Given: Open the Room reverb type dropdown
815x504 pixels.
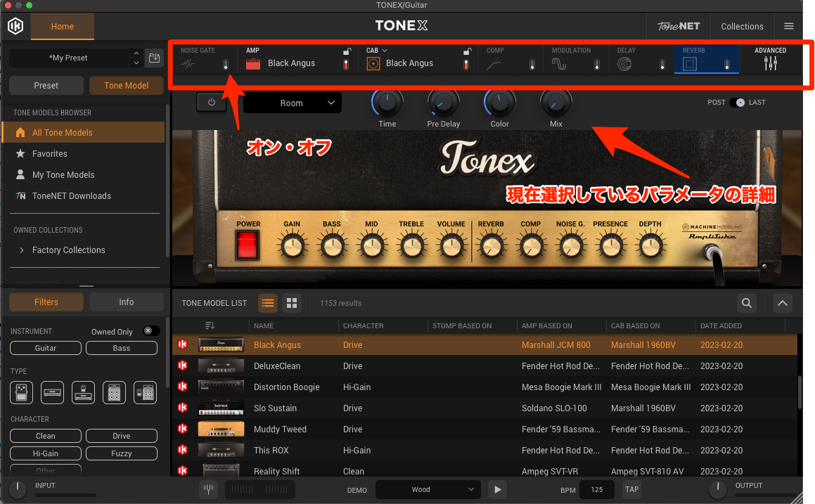Looking at the screenshot, I should point(292,103).
